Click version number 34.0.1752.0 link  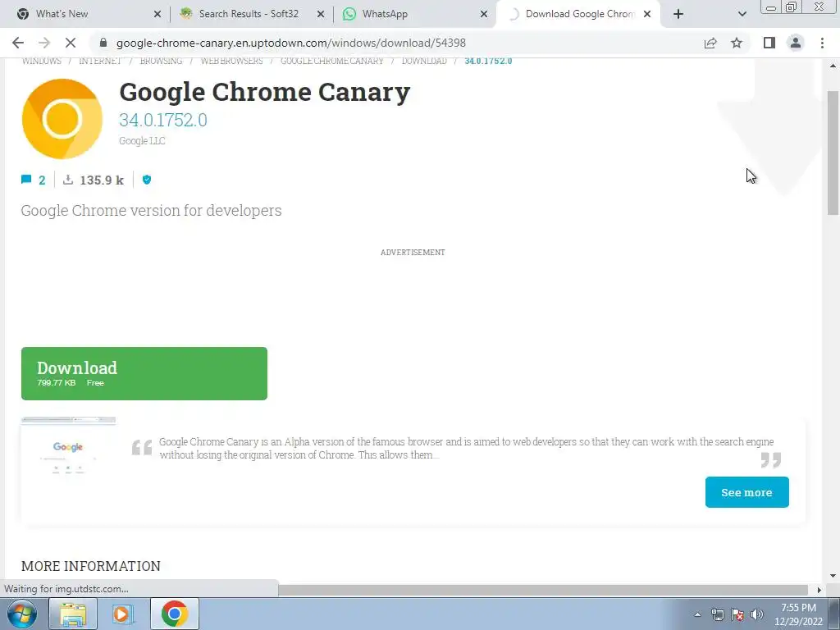tap(163, 120)
